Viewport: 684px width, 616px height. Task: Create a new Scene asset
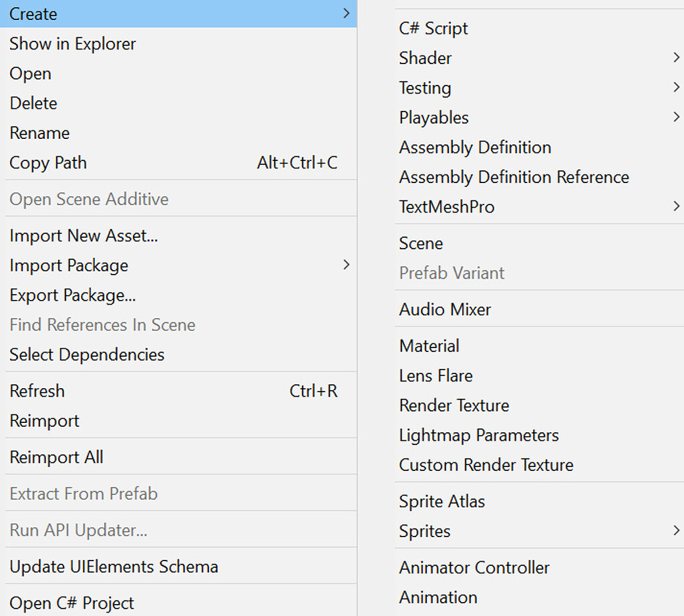421,244
